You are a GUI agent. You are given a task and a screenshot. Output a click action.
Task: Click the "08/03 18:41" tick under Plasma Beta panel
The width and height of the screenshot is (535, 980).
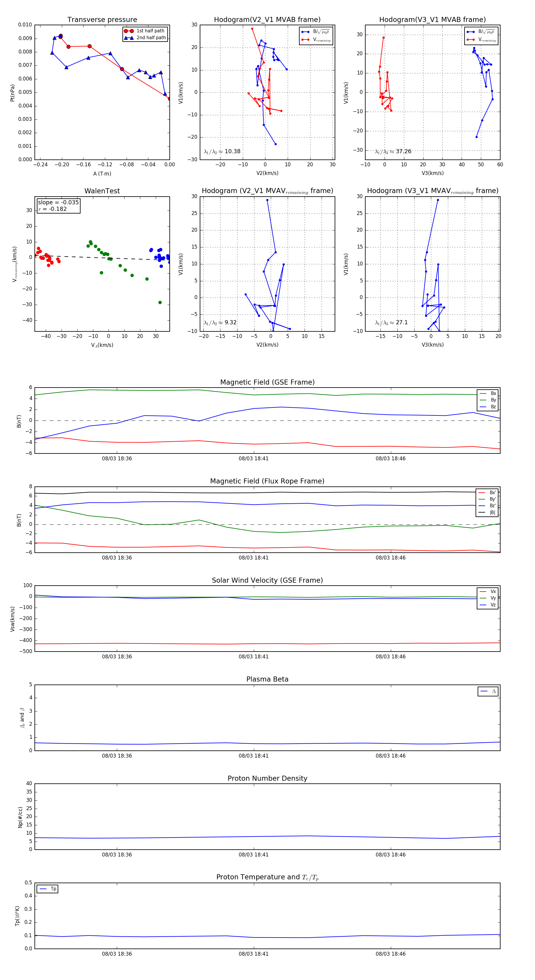pyautogui.click(x=254, y=756)
